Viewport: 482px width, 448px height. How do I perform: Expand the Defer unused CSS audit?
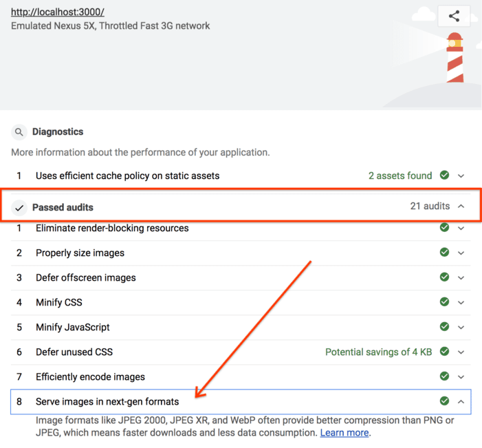461,352
